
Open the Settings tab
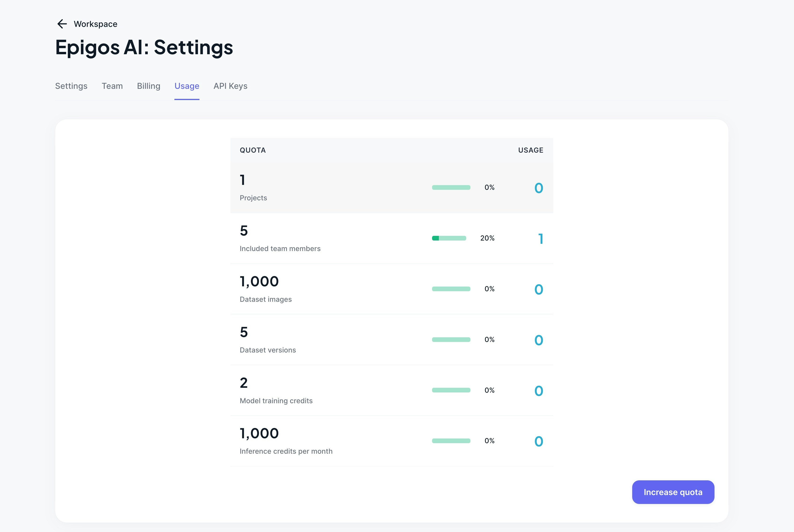(x=71, y=86)
